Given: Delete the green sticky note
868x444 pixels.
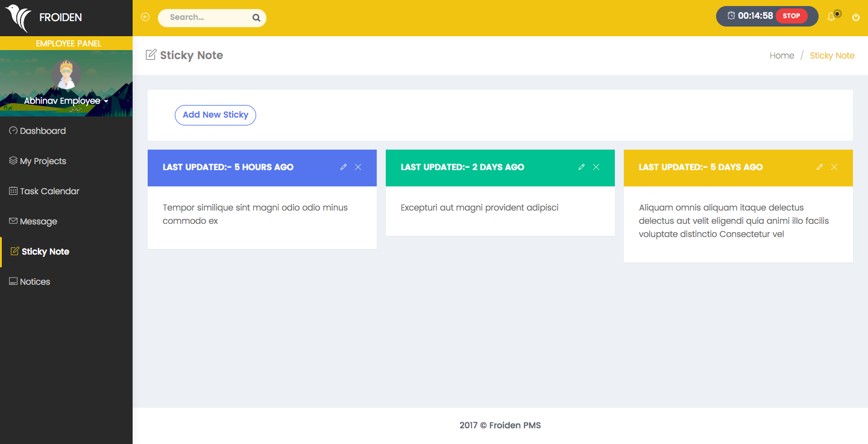Looking at the screenshot, I should pos(596,167).
